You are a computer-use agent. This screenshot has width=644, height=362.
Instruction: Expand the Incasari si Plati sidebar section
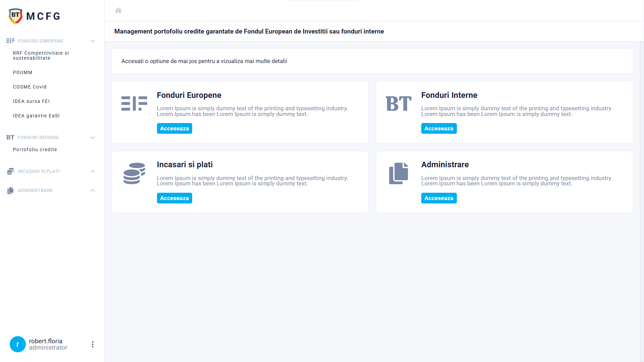click(x=93, y=171)
